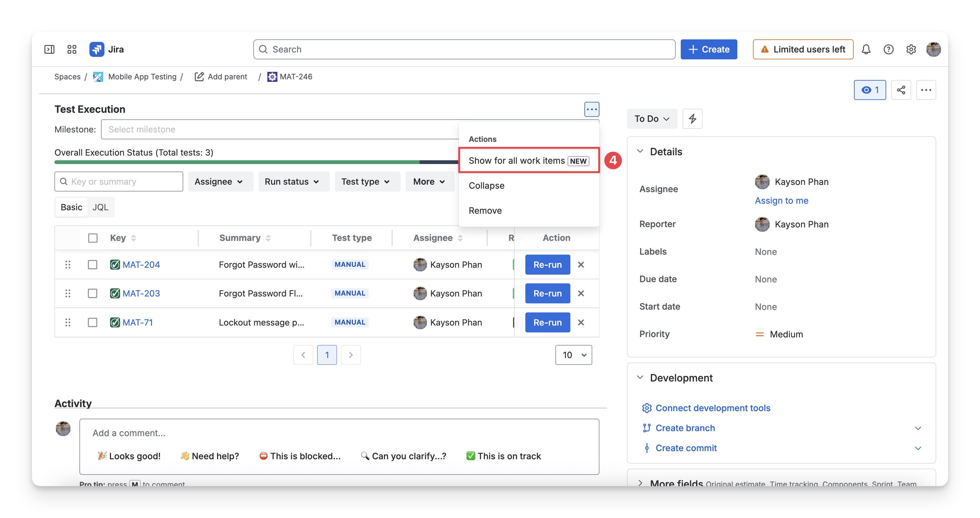The height and width of the screenshot is (518, 980).
Task: Remove MAT-71 with the X icon
Action: [x=581, y=322]
